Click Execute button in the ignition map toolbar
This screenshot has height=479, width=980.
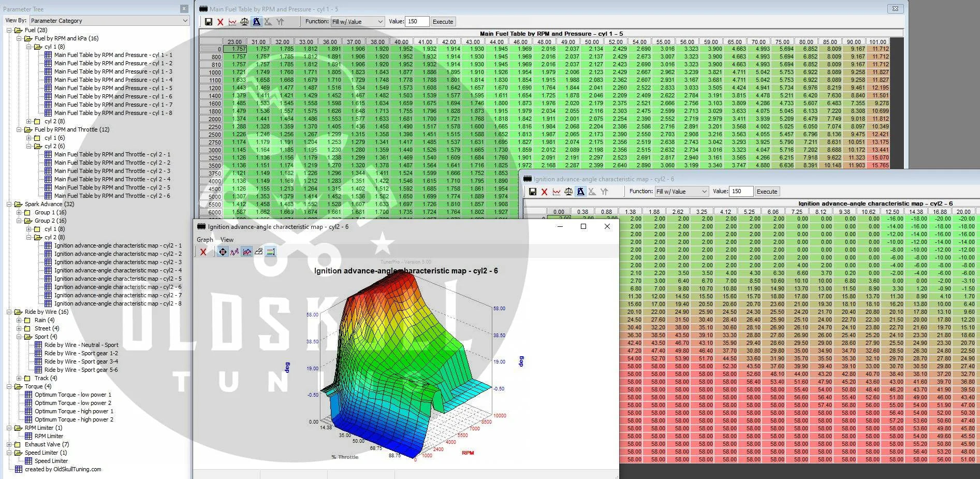pos(767,192)
